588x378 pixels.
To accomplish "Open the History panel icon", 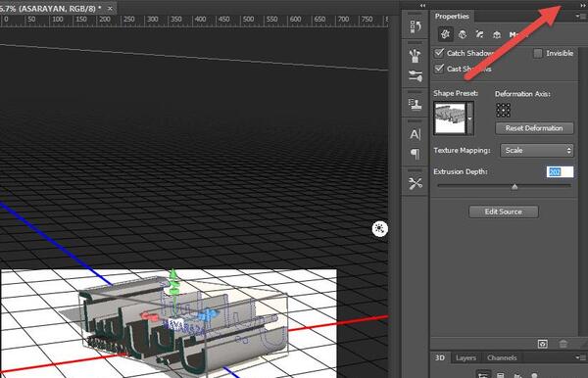I will pyautogui.click(x=416, y=27).
